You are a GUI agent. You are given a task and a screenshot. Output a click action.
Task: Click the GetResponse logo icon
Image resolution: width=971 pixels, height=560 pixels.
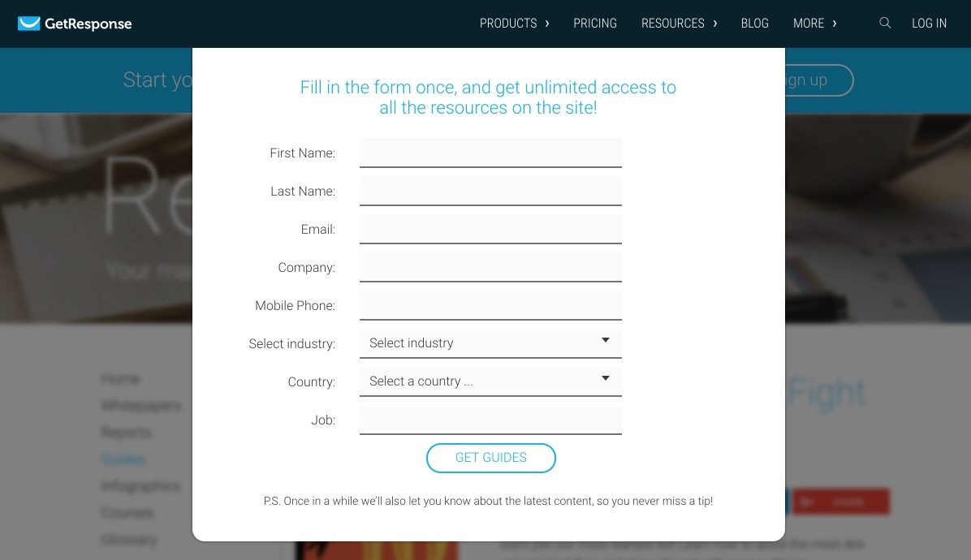pos(29,24)
